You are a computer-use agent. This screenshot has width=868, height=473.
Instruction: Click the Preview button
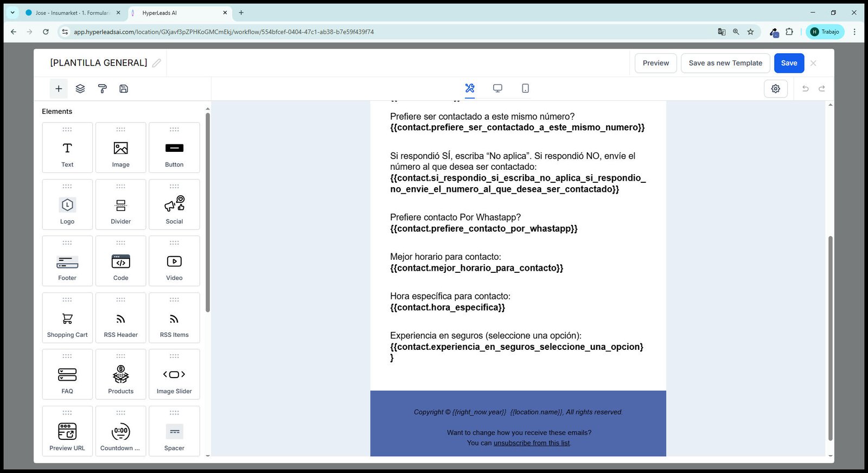coord(656,63)
